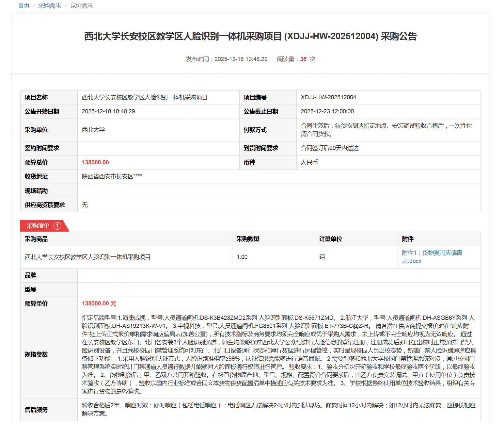Click 合同签订后20天内送达 delivery requirement
Image resolution: width=504 pixels, height=424 pixels.
[x=329, y=148]
